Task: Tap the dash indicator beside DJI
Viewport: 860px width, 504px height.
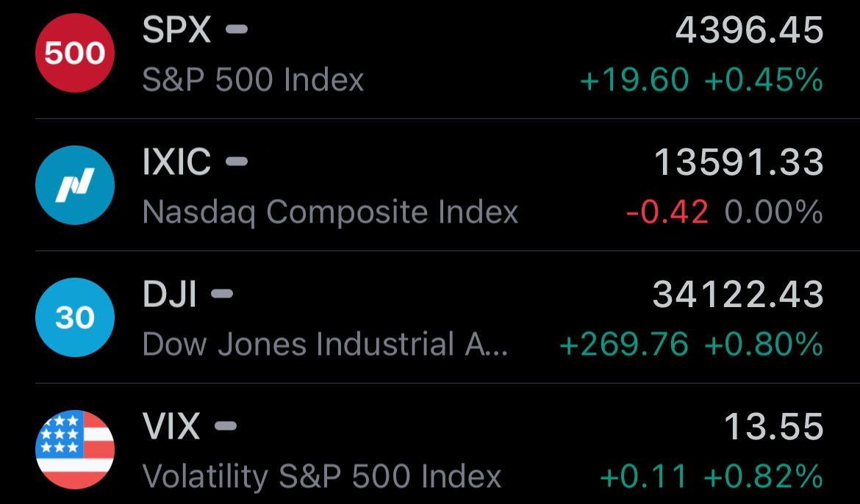Action: pos(222,293)
